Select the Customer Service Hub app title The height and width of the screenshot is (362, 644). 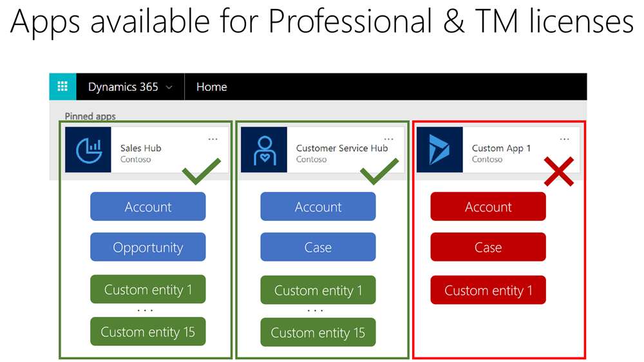(342, 148)
